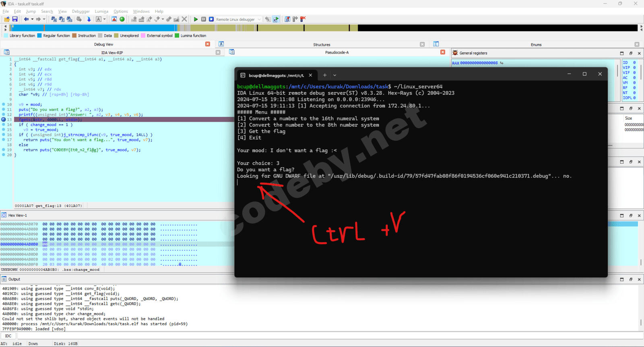Viewport: 644px width, 347px height.
Task: Click the RAX register jump arrow icon
Action: click(502, 63)
